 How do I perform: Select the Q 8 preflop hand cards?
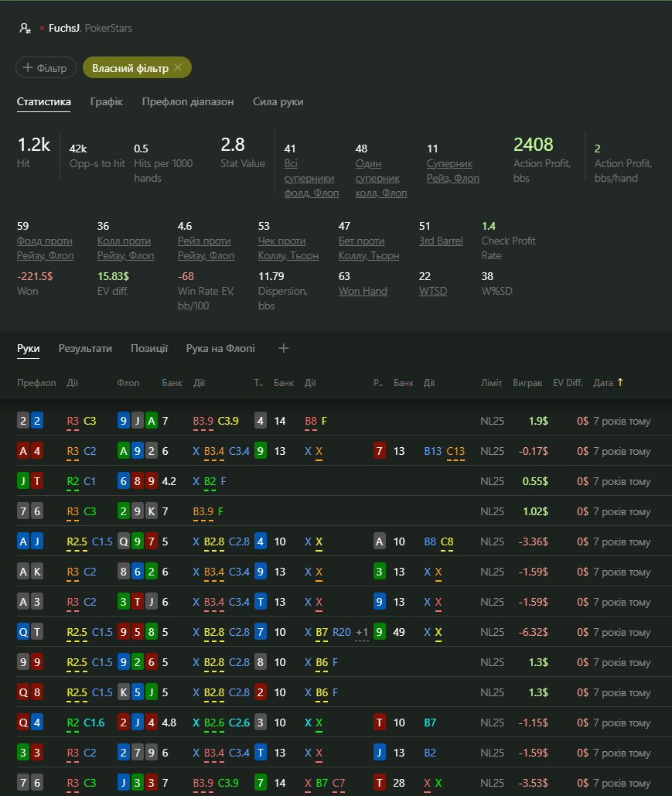point(30,692)
